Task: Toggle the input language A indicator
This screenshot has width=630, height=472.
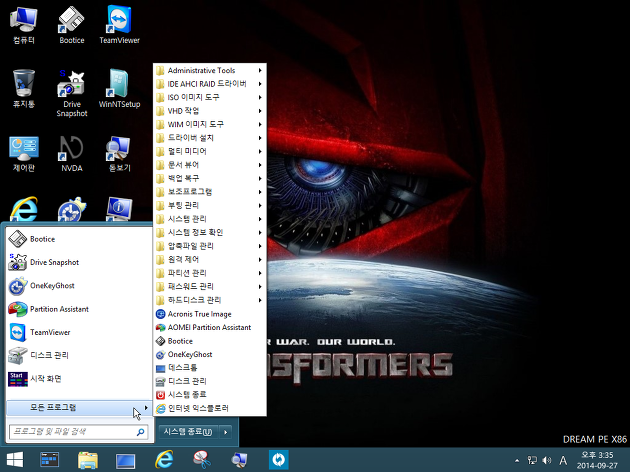Action: (x=563, y=460)
